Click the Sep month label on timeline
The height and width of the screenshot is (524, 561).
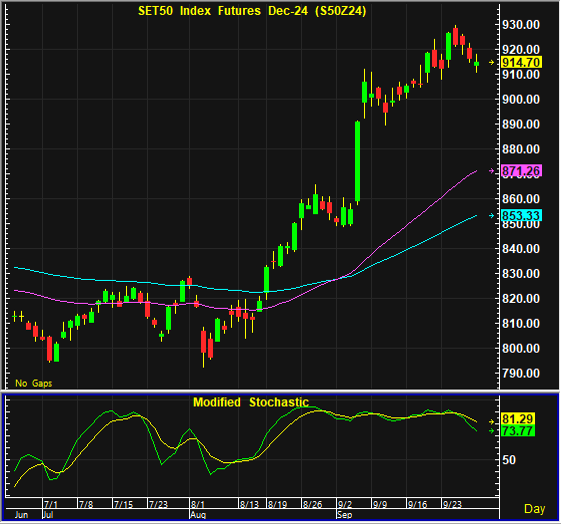[x=345, y=515]
